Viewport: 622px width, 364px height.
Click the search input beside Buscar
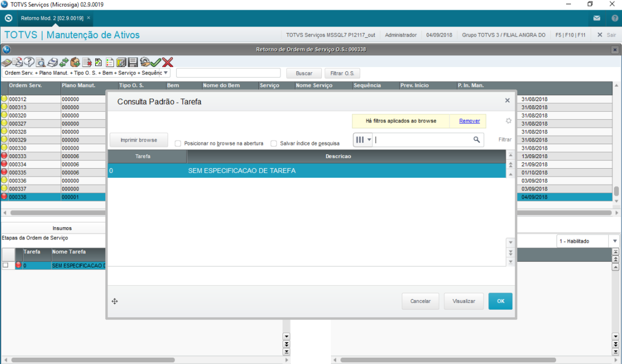pos(228,73)
